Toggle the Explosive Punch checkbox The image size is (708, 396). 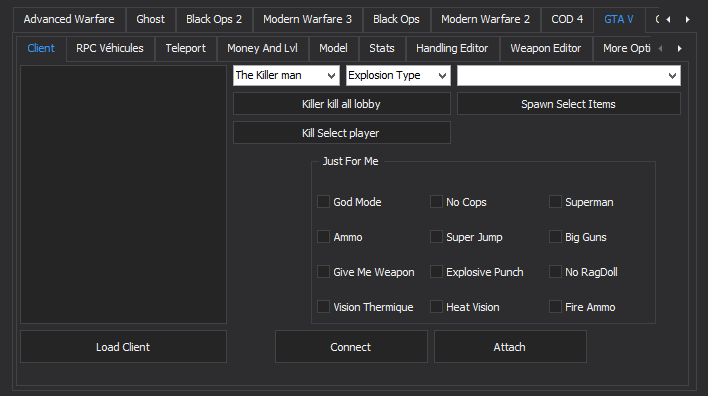tap(436, 271)
